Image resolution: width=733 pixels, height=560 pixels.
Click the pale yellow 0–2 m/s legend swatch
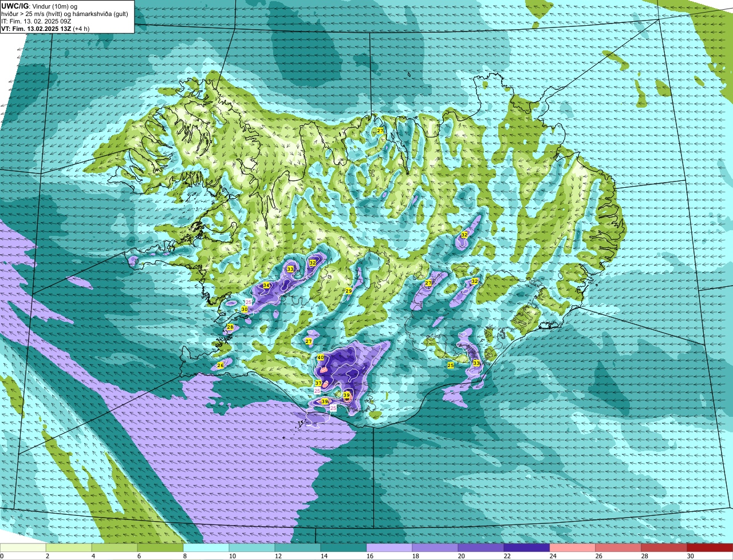23,547
